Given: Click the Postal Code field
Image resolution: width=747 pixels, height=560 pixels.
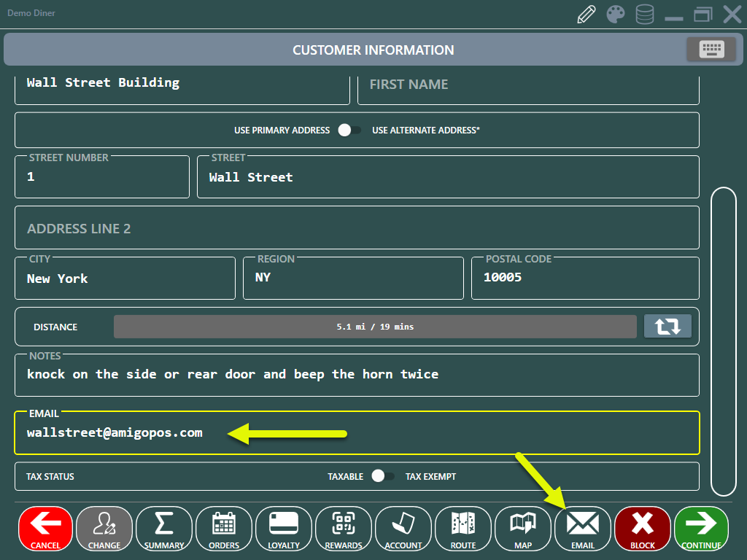Looking at the screenshot, I should (x=585, y=278).
